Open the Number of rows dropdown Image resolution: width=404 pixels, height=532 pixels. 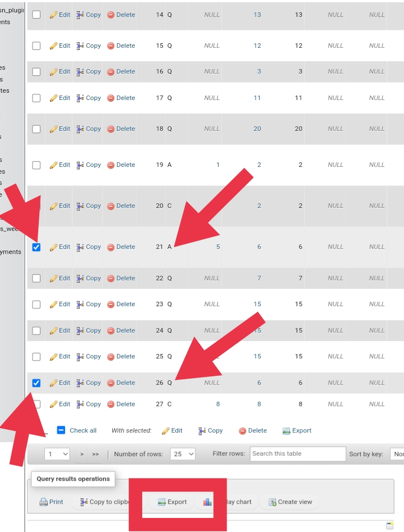tap(183, 454)
